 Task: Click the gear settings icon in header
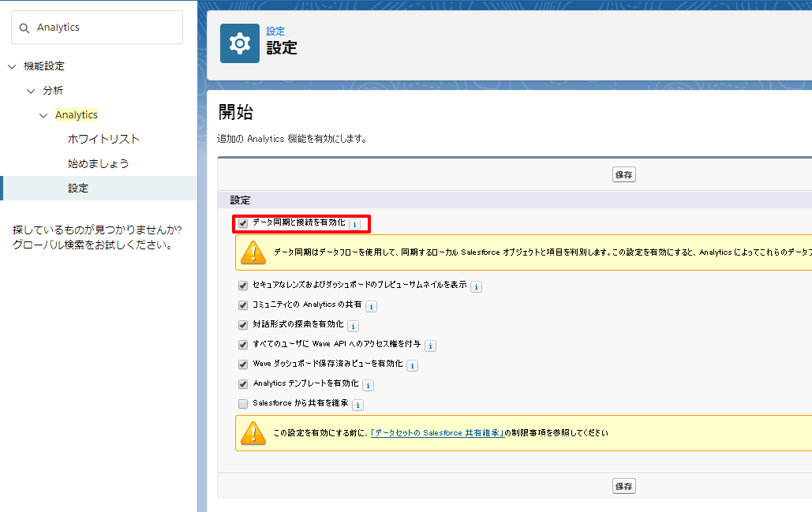pos(240,43)
